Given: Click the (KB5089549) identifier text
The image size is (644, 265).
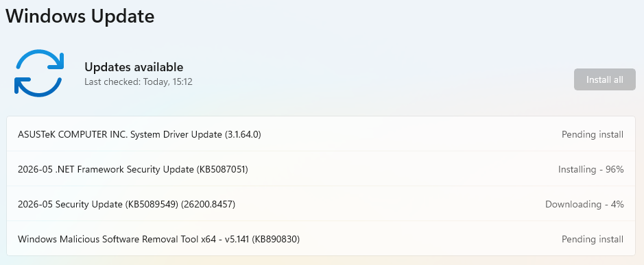Looking at the screenshot, I should (150, 204).
